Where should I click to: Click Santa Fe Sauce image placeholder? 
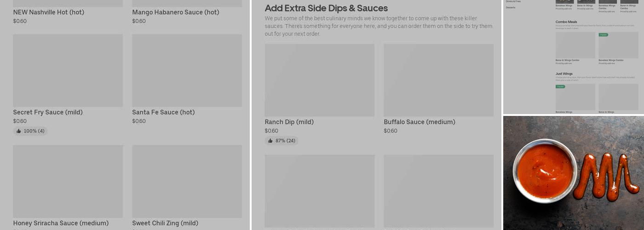point(187,70)
